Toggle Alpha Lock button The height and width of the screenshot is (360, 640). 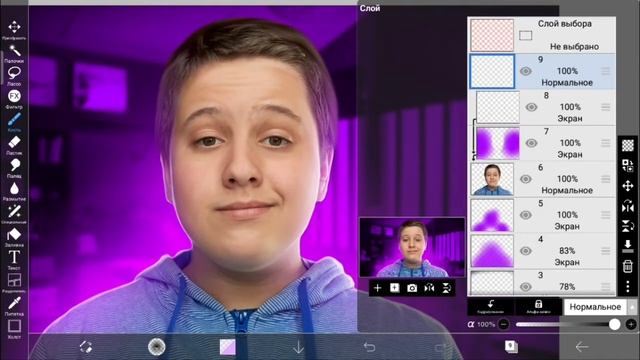click(x=538, y=307)
